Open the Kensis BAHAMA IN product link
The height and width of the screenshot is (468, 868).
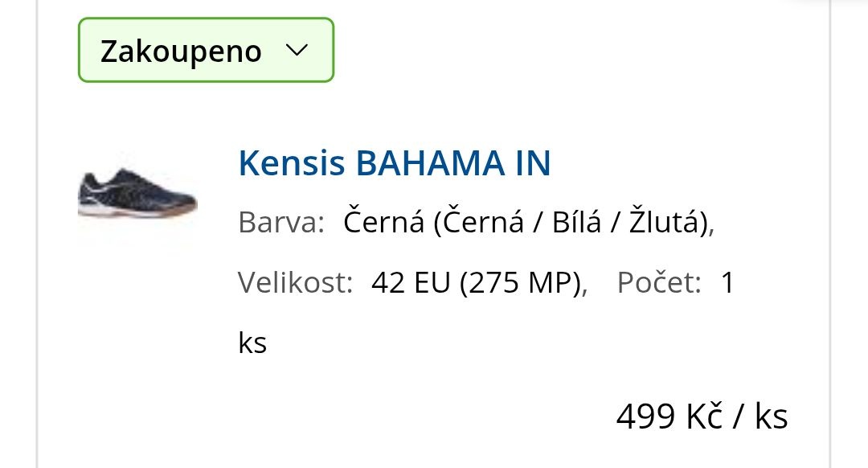(x=395, y=164)
